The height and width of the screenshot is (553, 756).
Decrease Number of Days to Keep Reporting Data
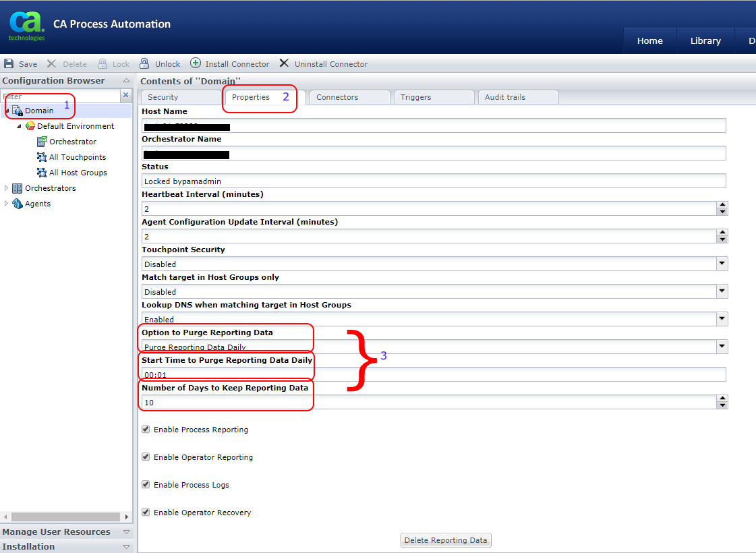coord(722,405)
